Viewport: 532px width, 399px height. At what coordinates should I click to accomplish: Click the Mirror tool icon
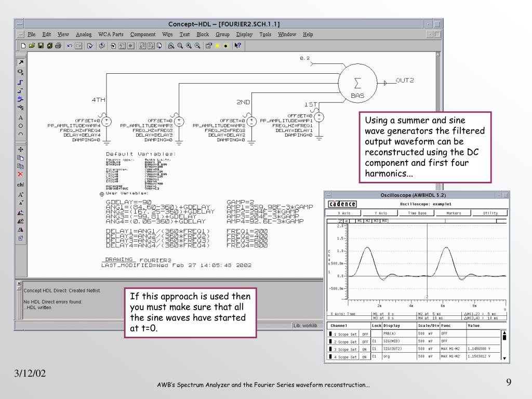(x=21, y=230)
